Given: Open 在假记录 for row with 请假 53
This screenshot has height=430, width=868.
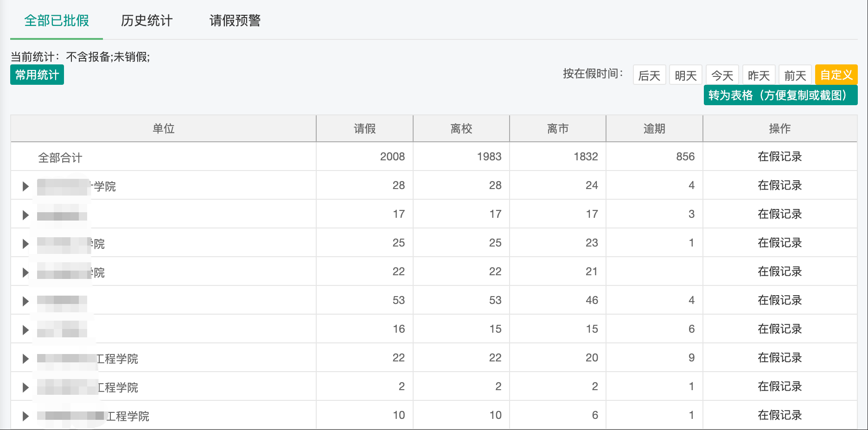Looking at the screenshot, I should (780, 300).
